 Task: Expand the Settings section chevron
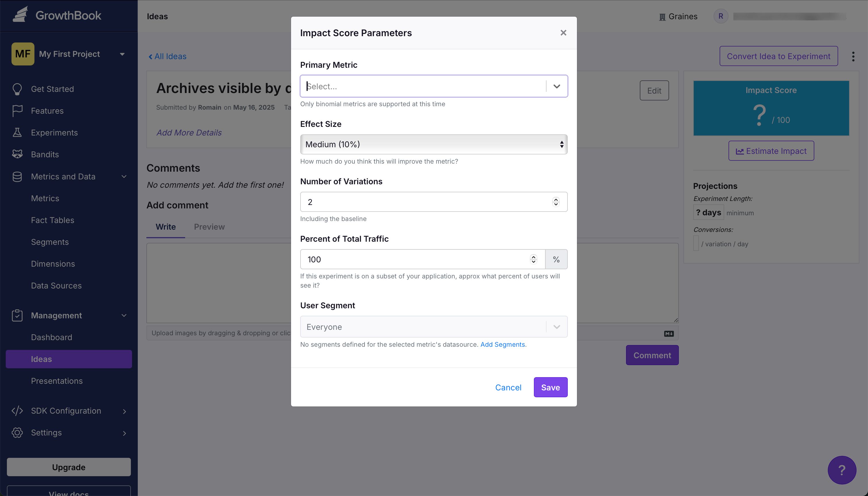pos(124,433)
